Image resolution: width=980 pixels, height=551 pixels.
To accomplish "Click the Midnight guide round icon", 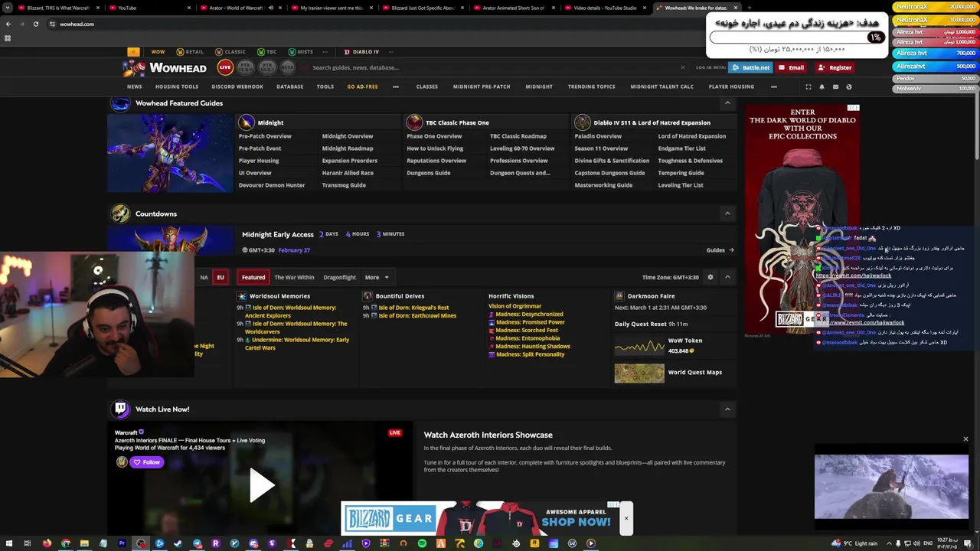I will click(247, 122).
